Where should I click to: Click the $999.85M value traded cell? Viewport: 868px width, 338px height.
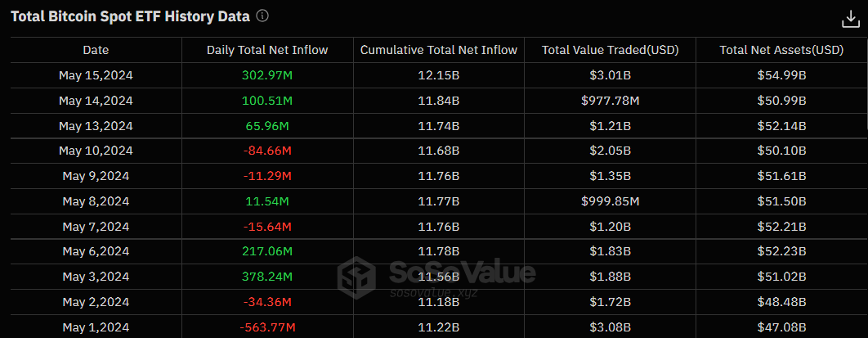610,201
